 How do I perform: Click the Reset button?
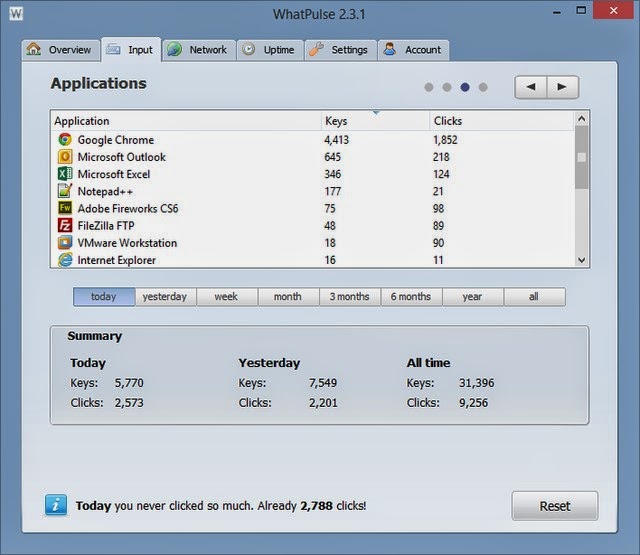(555, 506)
